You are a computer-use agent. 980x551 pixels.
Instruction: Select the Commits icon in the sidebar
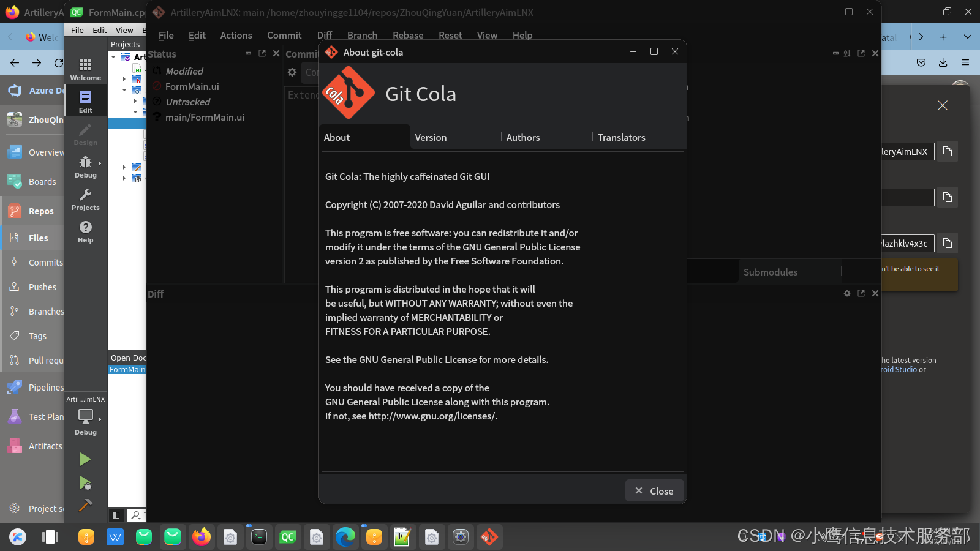click(x=14, y=262)
